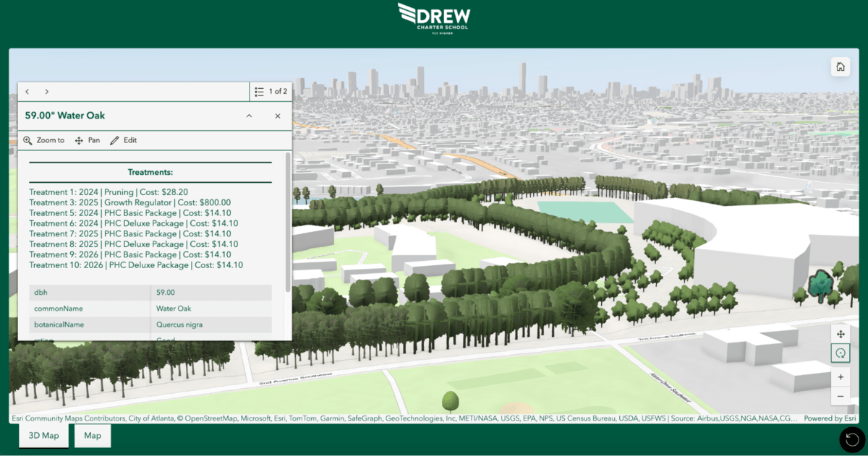Enable the rotate navigation mode toggle
This screenshot has height=456, width=868.
pos(841,353)
